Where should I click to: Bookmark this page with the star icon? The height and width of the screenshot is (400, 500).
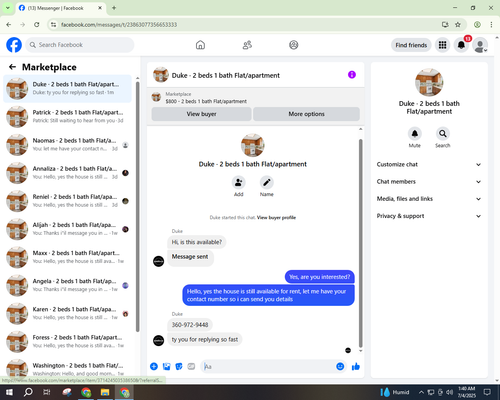(x=458, y=24)
